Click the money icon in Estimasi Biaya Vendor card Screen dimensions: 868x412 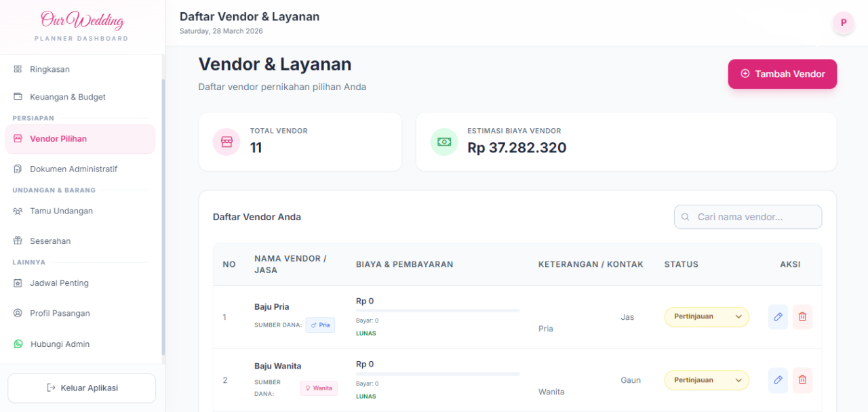pos(444,142)
